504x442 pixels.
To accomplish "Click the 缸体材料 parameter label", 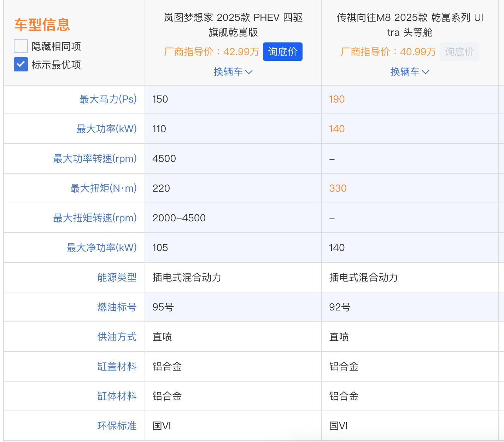I will [117, 396].
